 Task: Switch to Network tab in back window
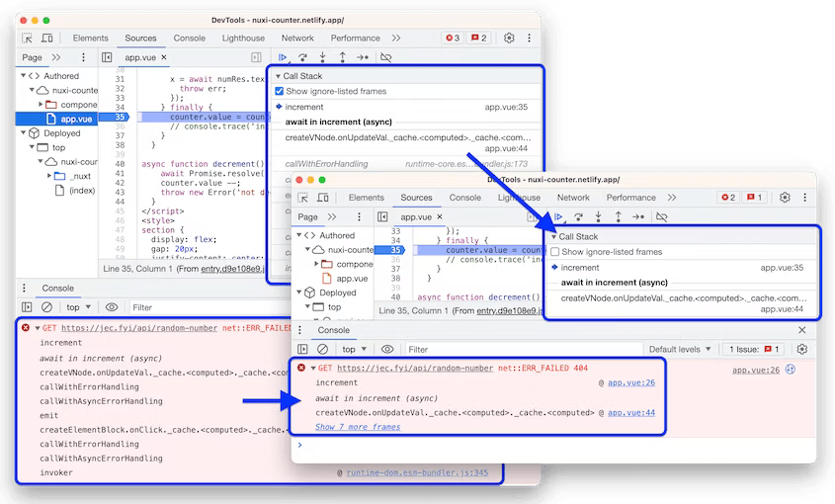[x=297, y=38]
